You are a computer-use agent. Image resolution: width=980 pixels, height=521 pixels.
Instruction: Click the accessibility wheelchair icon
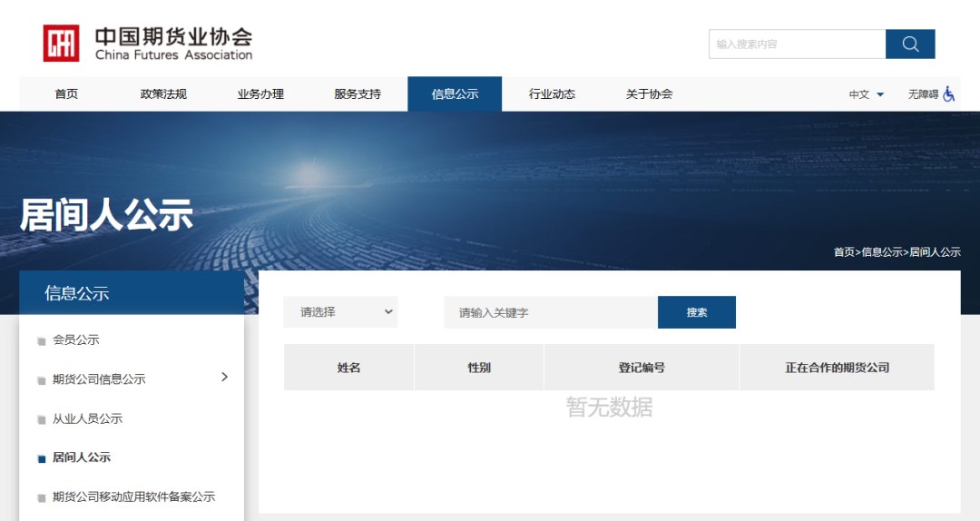coord(949,93)
